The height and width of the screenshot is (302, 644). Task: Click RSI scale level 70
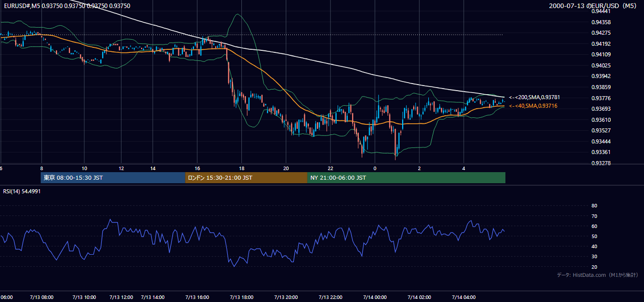pyautogui.click(x=594, y=216)
